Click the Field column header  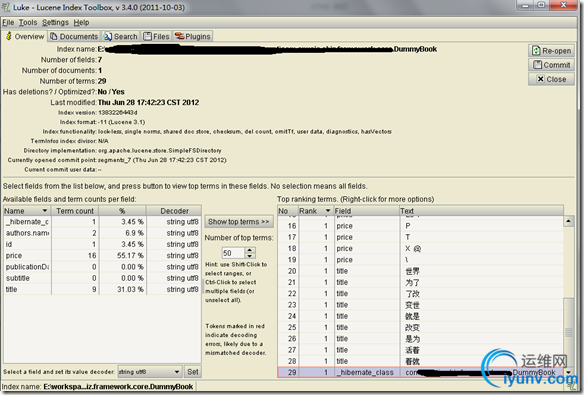[x=366, y=211]
